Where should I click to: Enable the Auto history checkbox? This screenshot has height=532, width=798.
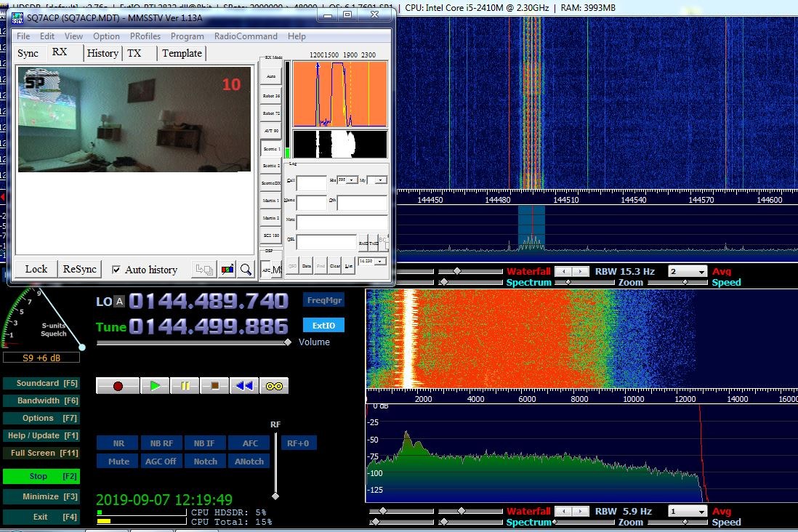(x=116, y=270)
